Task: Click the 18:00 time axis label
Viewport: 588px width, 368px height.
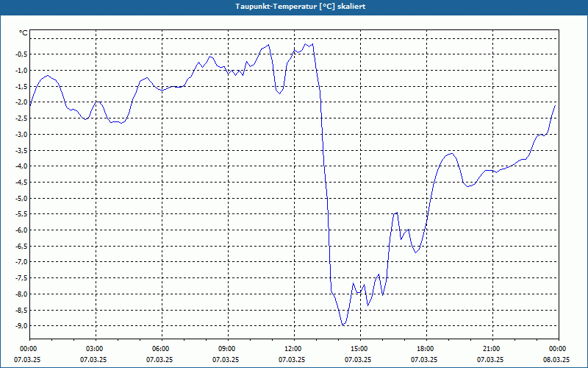Action: [426, 349]
